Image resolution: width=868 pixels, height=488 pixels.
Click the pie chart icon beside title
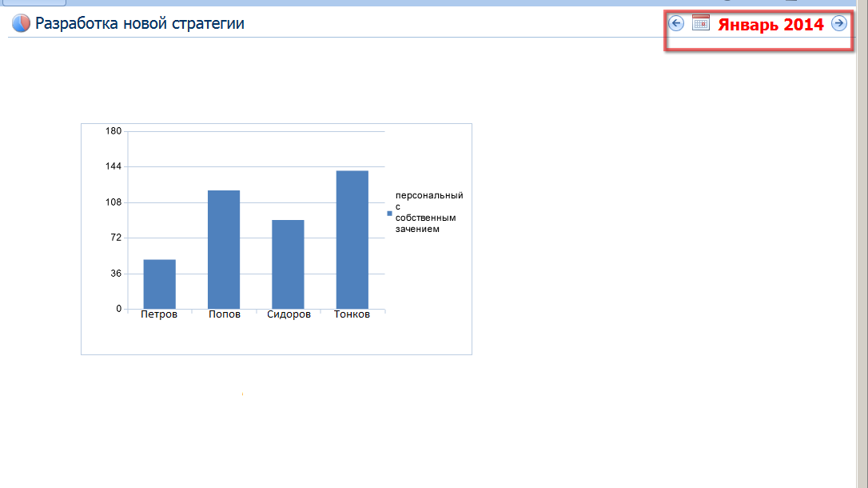pyautogui.click(x=21, y=24)
